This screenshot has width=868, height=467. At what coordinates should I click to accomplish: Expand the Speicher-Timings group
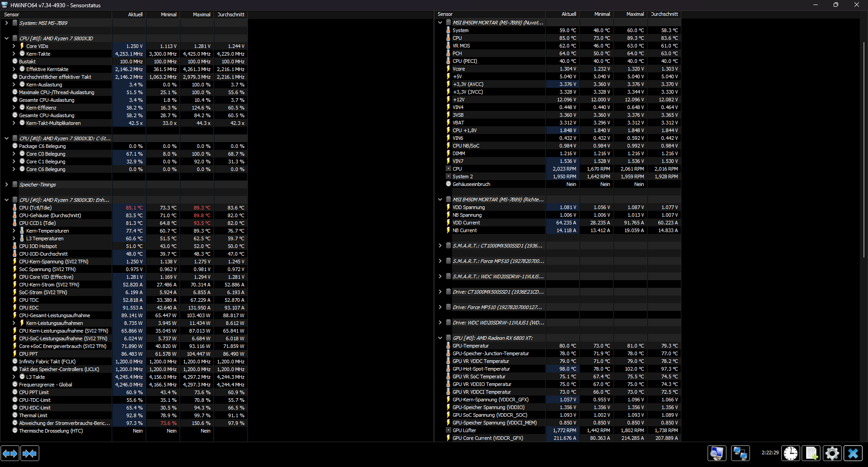point(6,185)
